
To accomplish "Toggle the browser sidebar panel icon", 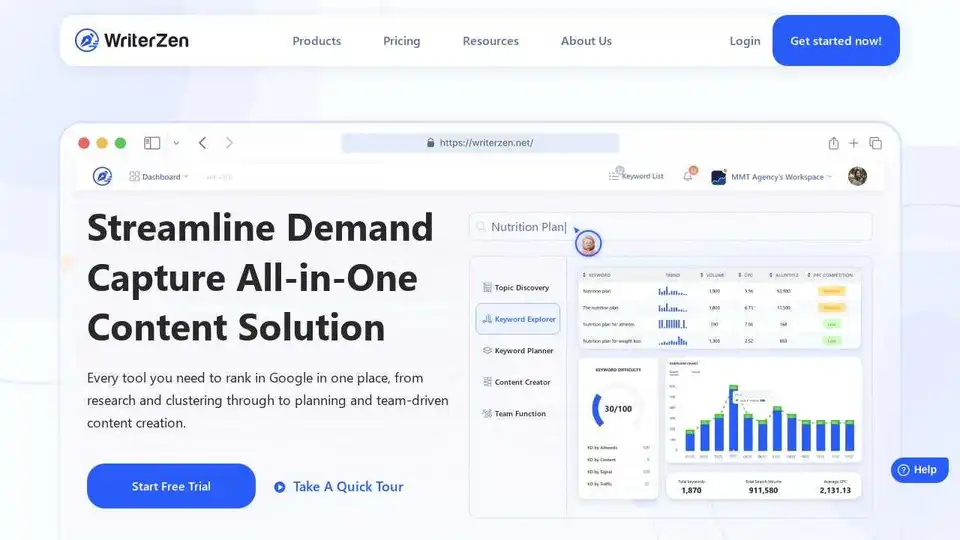I will point(152,143).
